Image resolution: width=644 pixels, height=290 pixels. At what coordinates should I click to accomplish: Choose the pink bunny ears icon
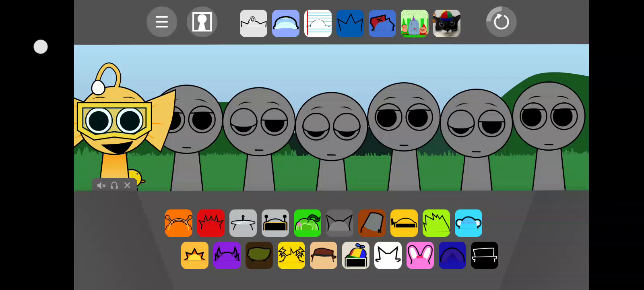coord(420,255)
